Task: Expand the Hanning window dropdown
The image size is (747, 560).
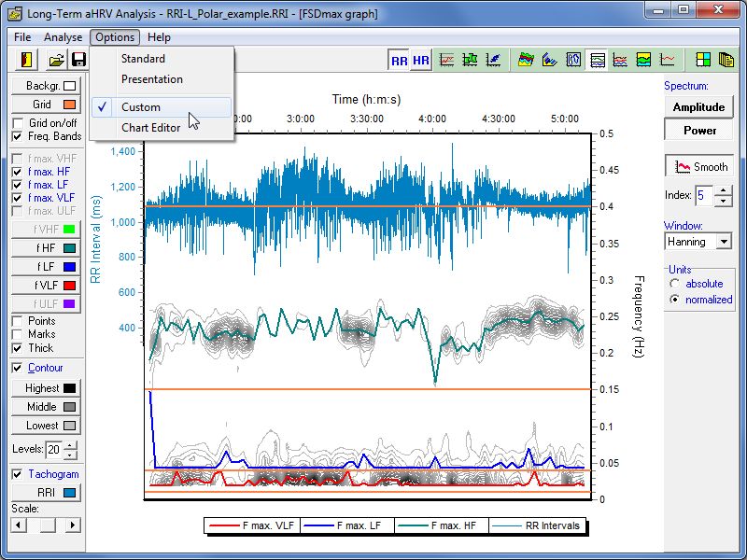Action: [x=723, y=242]
